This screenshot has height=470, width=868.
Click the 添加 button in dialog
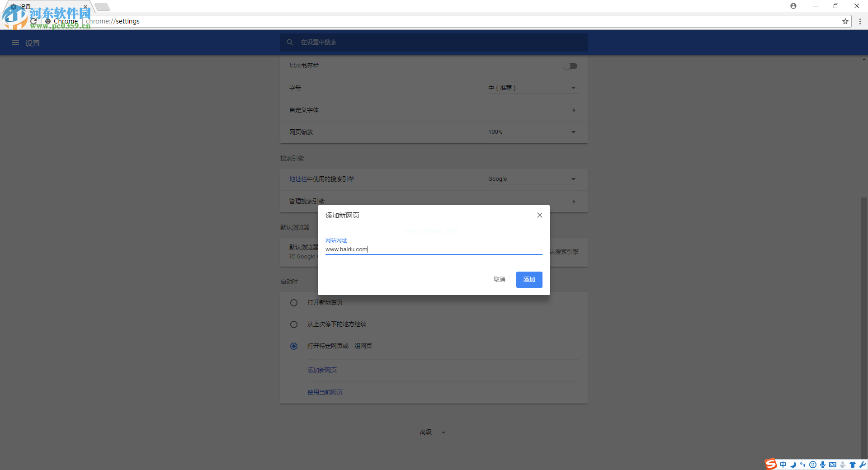(x=529, y=280)
